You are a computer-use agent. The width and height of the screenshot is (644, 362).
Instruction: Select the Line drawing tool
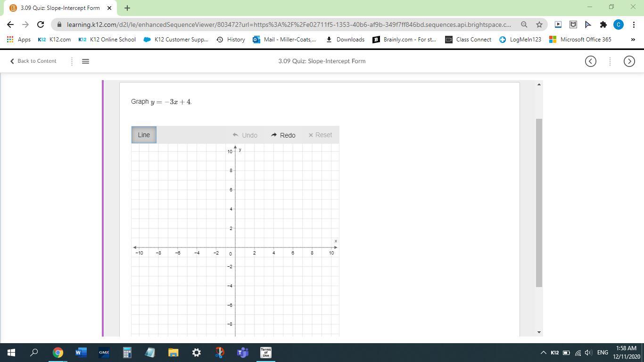(144, 135)
